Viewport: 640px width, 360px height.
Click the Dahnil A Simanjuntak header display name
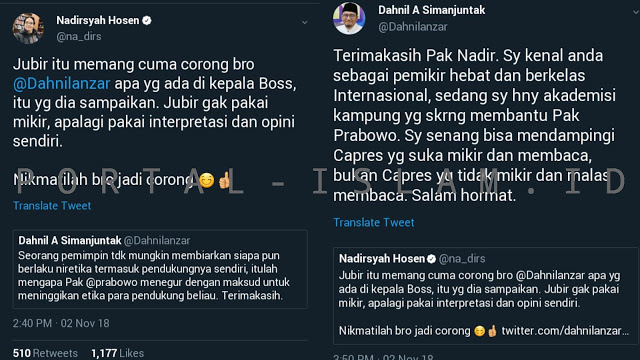(x=431, y=10)
